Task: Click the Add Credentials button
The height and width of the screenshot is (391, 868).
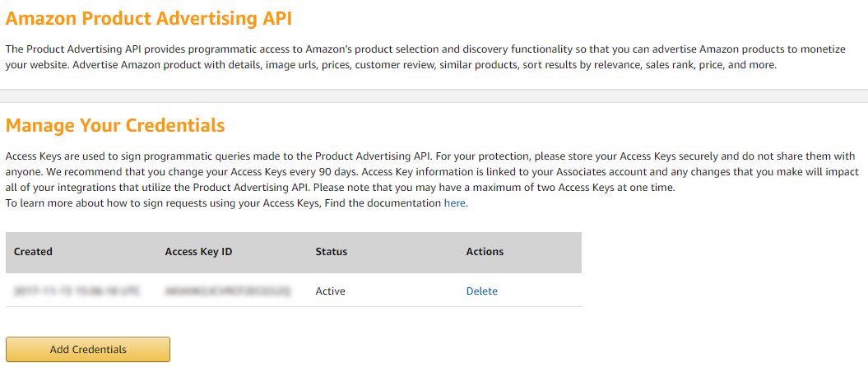Action: 87,350
